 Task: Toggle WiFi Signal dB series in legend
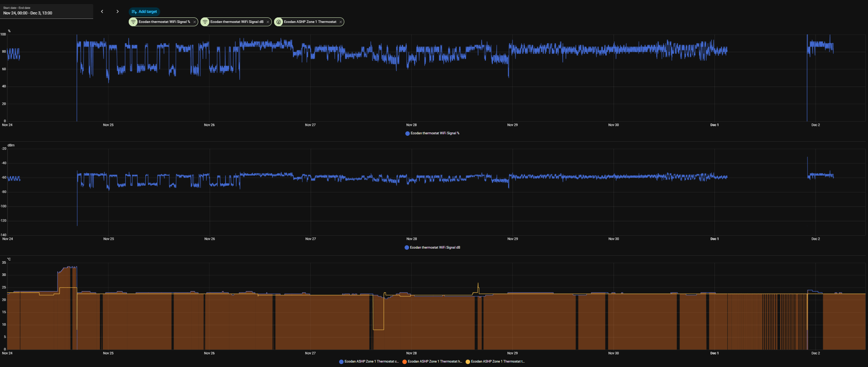coord(432,248)
